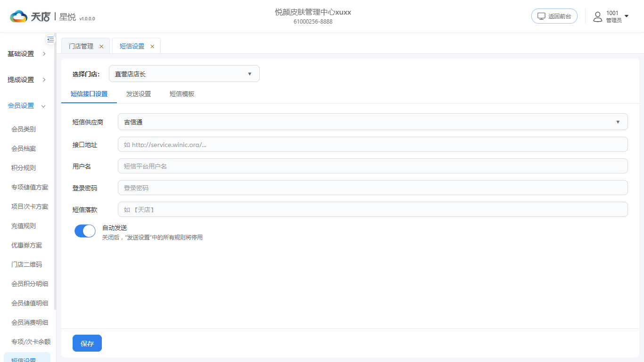Expand the 基础设置 menu

[x=27, y=54]
